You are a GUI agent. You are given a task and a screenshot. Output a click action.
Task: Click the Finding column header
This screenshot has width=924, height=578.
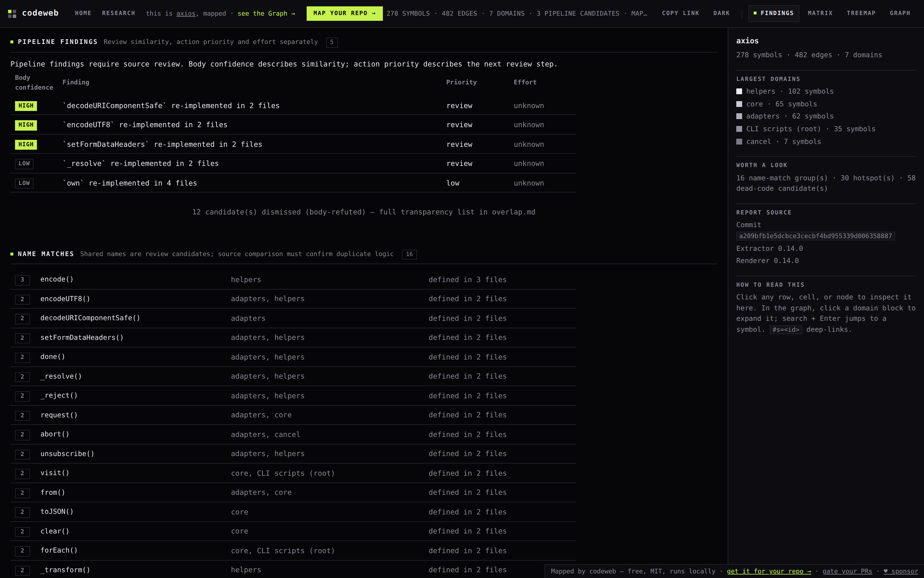pyautogui.click(x=76, y=82)
